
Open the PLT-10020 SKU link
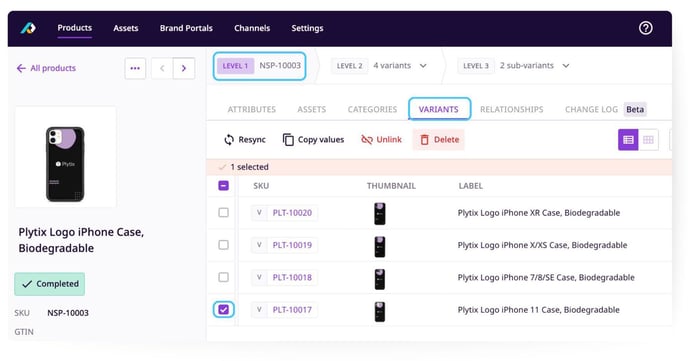(292, 213)
